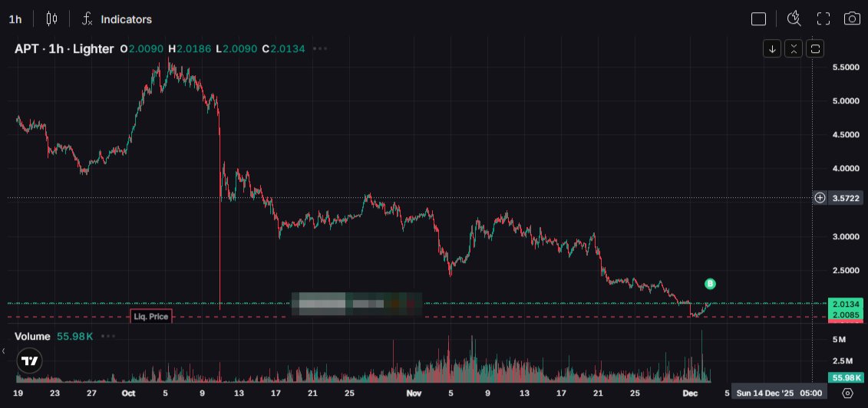
Task: Click the Nov label on time axis
Action: coord(414,393)
